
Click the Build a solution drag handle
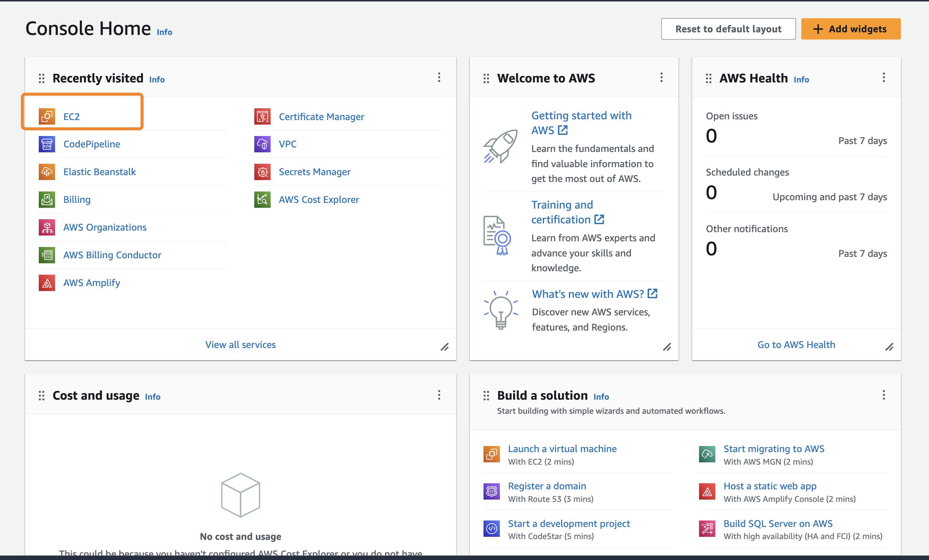(486, 396)
